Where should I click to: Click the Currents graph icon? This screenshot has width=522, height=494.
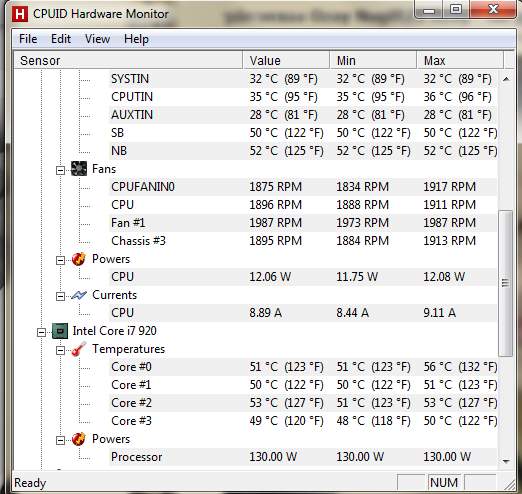(79, 295)
